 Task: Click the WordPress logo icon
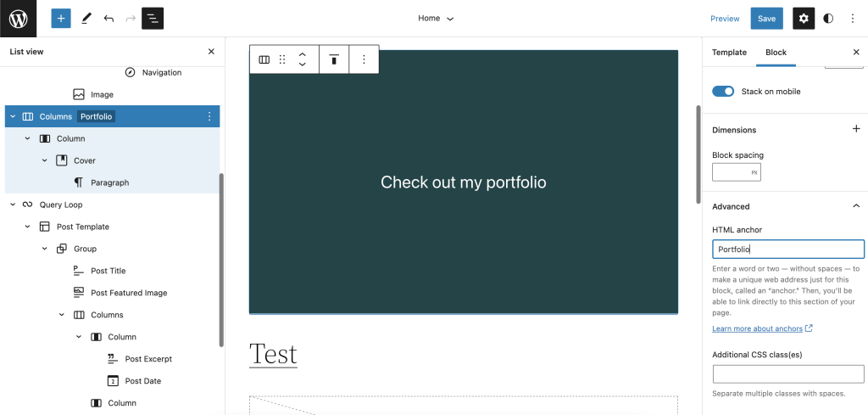pyautogui.click(x=18, y=18)
